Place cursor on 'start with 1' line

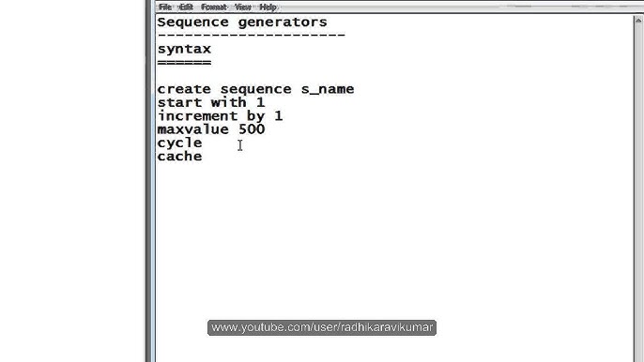[211, 102]
